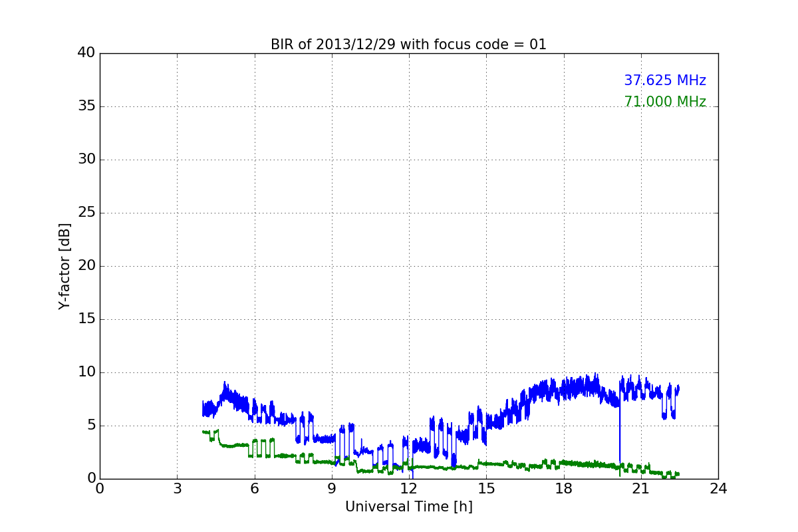Viewport: 798px width, 532px height.
Task: Click the x-axis tick label 24
Action: point(718,489)
